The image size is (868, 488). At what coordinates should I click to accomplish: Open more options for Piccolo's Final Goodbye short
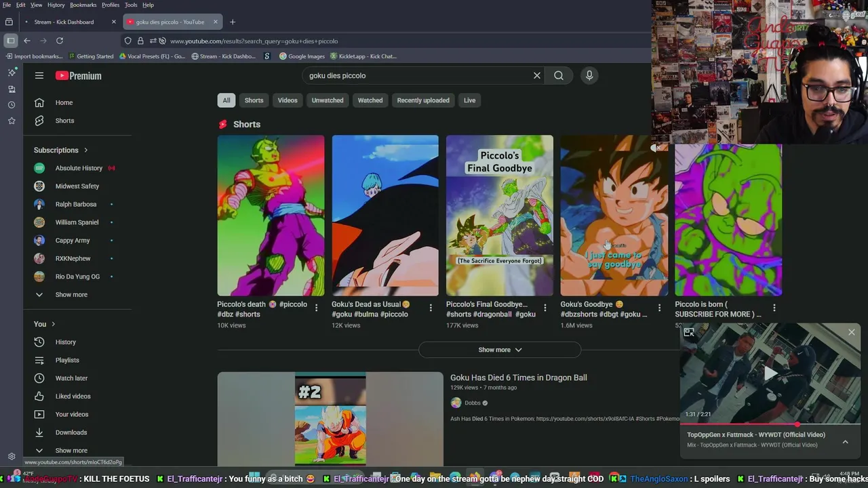coord(545,308)
